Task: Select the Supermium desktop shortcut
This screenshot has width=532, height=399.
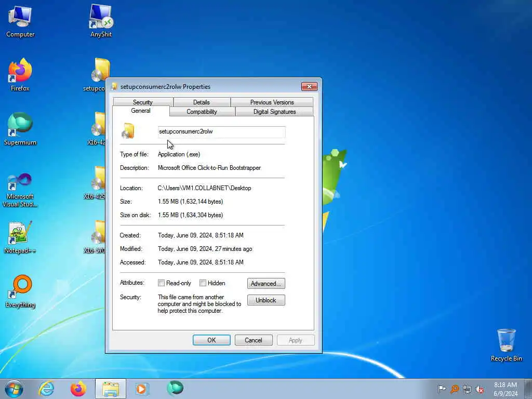Action: pyautogui.click(x=20, y=129)
